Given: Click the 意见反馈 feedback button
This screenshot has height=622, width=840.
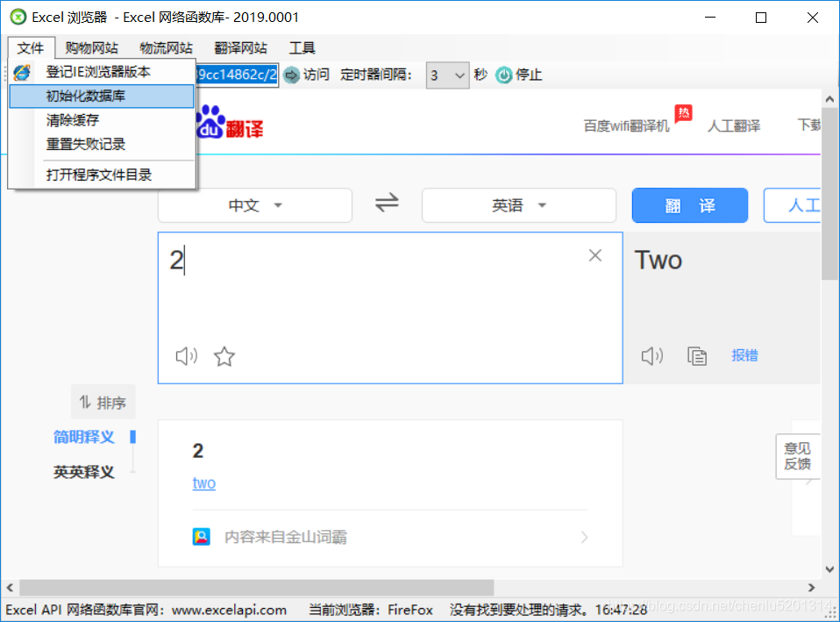Looking at the screenshot, I should tap(798, 456).
